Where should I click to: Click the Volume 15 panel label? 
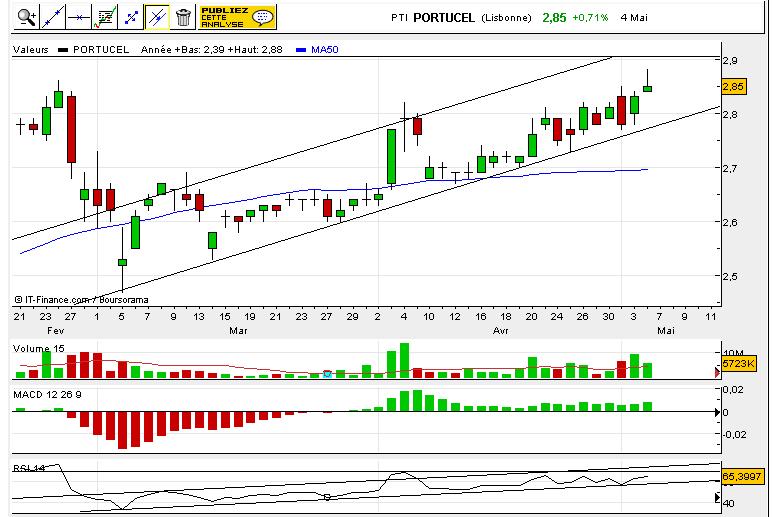coord(38,349)
